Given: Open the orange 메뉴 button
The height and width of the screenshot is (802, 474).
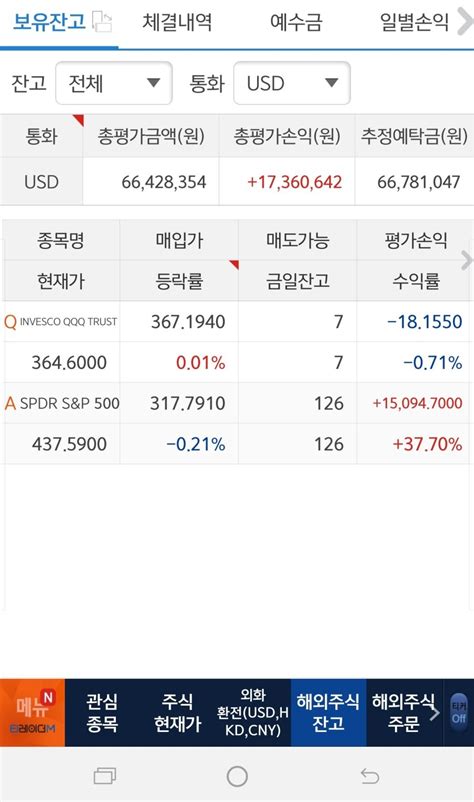Looking at the screenshot, I should point(33,712).
